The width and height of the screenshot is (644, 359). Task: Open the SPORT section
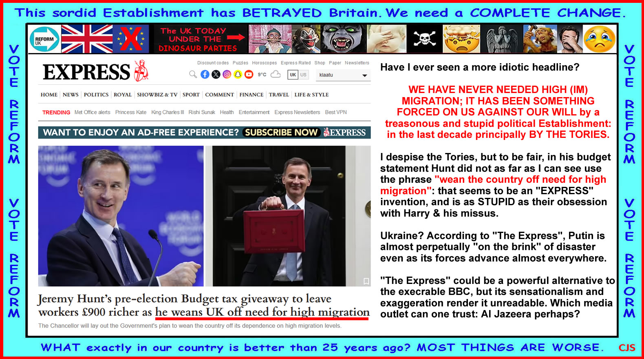[191, 95]
